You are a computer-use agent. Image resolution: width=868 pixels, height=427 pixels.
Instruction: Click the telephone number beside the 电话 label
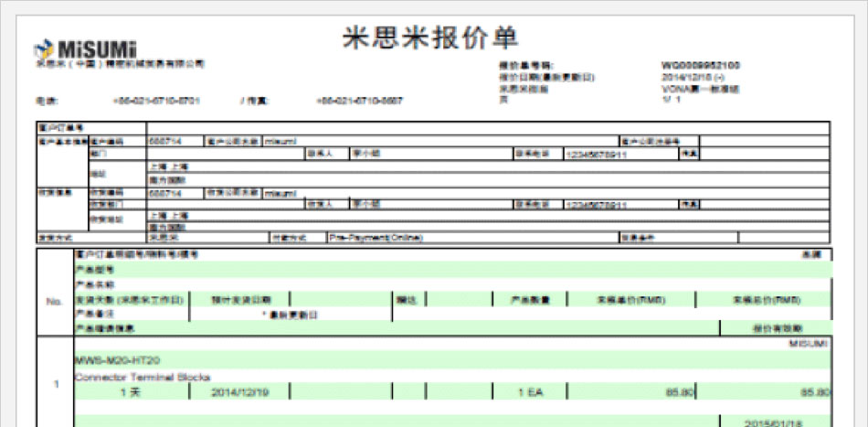[x=155, y=101]
